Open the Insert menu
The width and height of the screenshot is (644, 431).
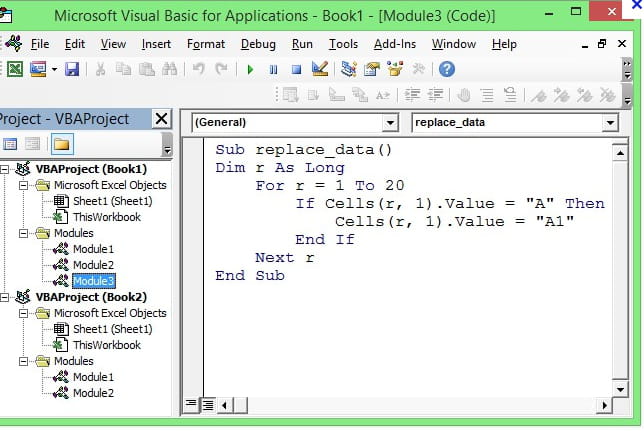(x=156, y=44)
